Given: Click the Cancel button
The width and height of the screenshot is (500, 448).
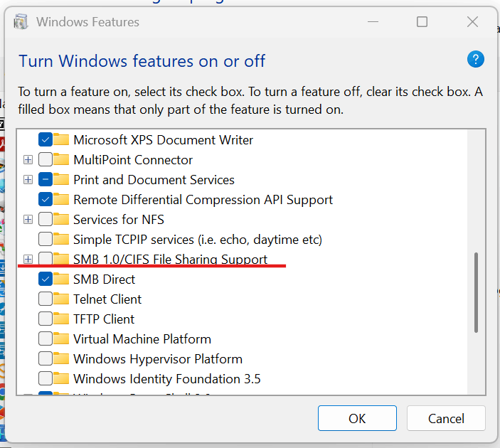Looking at the screenshot, I should click(x=446, y=418).
